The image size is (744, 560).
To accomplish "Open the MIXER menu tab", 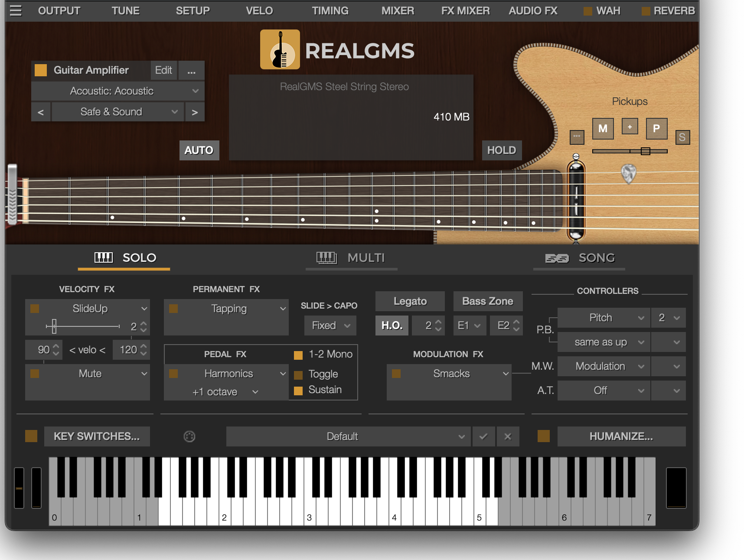I will [398, 11].
